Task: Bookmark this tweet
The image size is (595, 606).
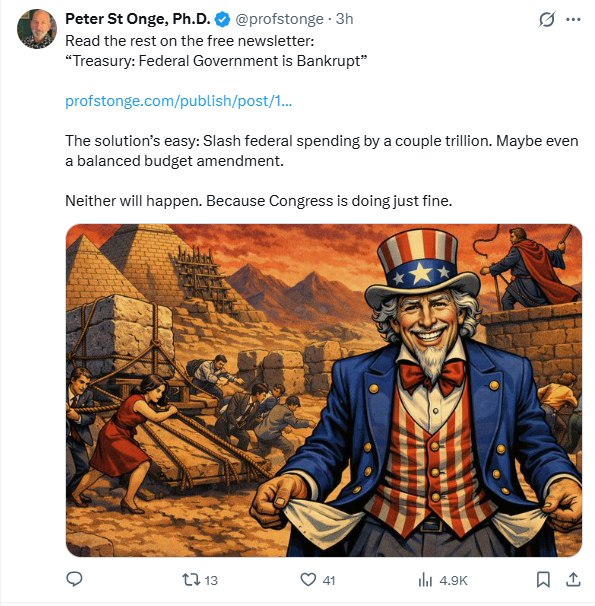Action: coord(543,580)
